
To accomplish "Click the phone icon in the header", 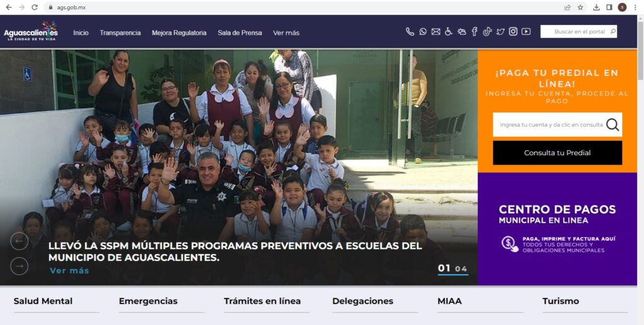I will (x=410, y=31).
